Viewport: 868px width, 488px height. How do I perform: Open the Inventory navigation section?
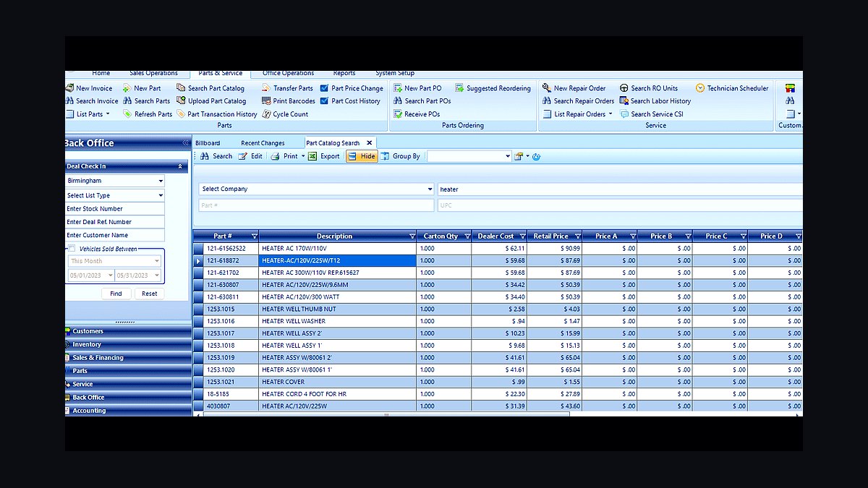click(127, 344)
